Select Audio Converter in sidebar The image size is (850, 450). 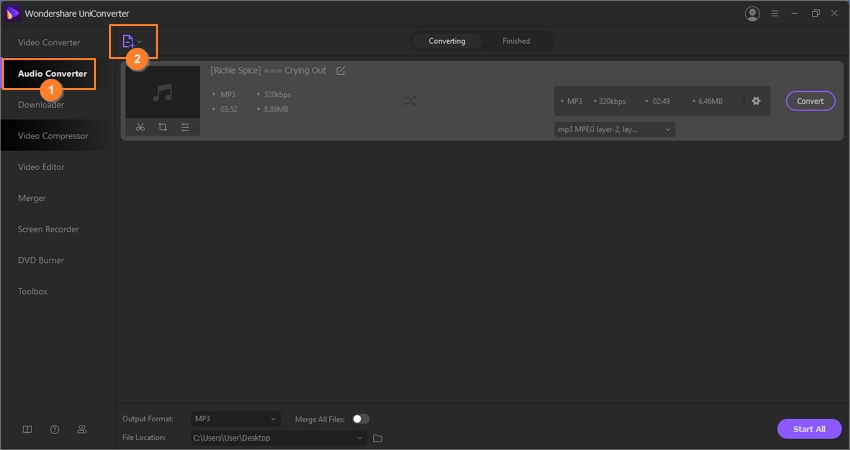52,74
